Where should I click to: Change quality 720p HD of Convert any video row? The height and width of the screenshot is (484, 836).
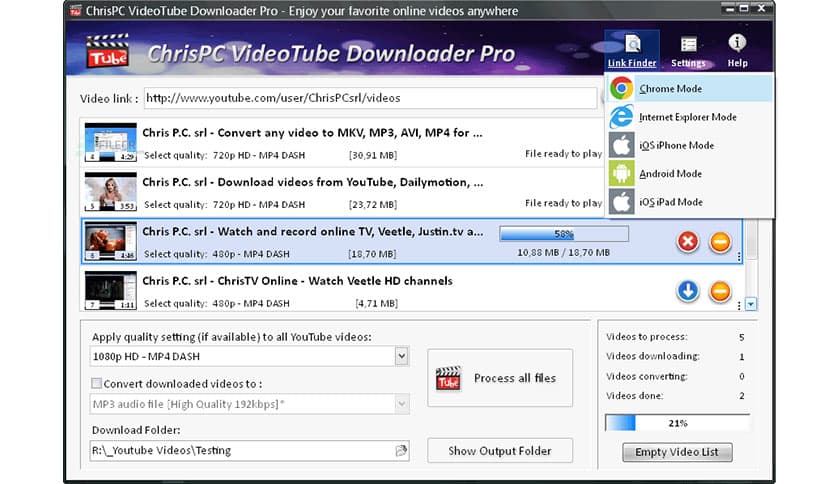[x=259, y=155]
